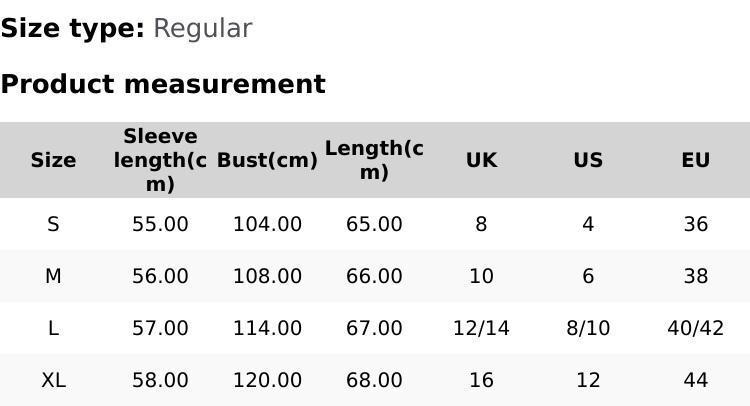
Task: Click the EU column header
Action: pyautogui.click(x=695, y=160)
